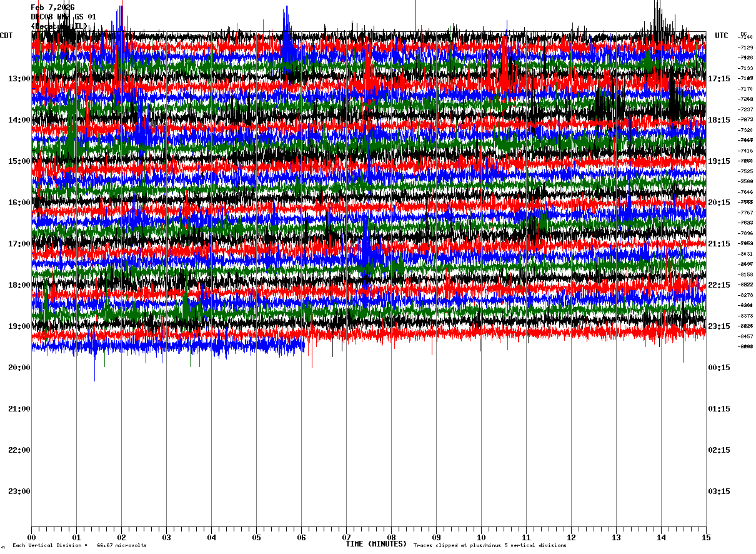Select DC offset value -7767
Screen dimensions: 756x554
[x=746, y=213]
